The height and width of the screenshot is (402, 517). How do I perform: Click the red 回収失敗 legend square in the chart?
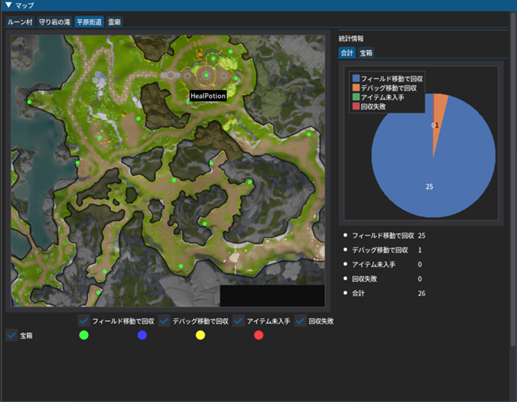tap(356, 106)
